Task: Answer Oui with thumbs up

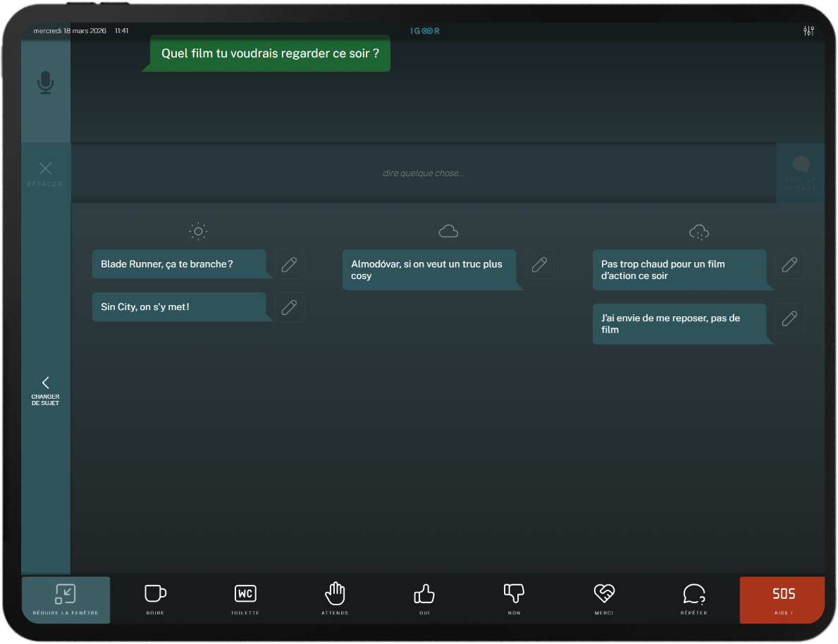Action: coord(424,600)
